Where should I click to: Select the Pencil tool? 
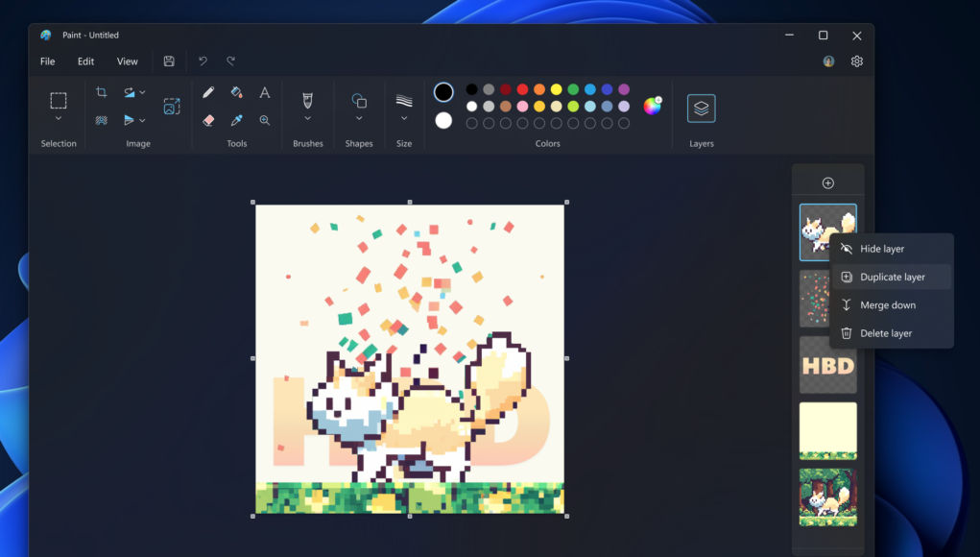[208, 92]
